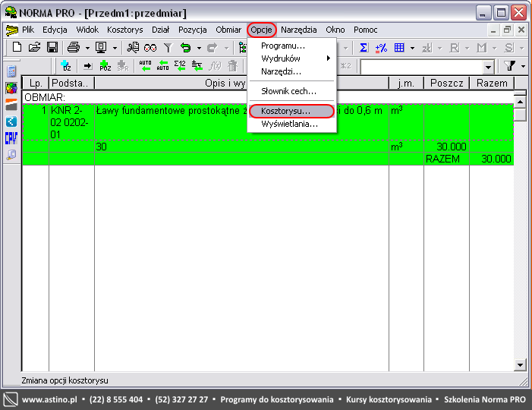Open the Edycja menu
532x410 pixels.
point(55,30)
